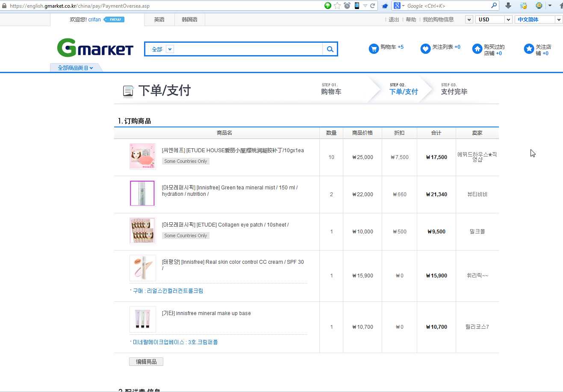The height and width of the screenshot is (392, 563).
Task: Click the home icon in browser toolbar
Action: [560, 6]
